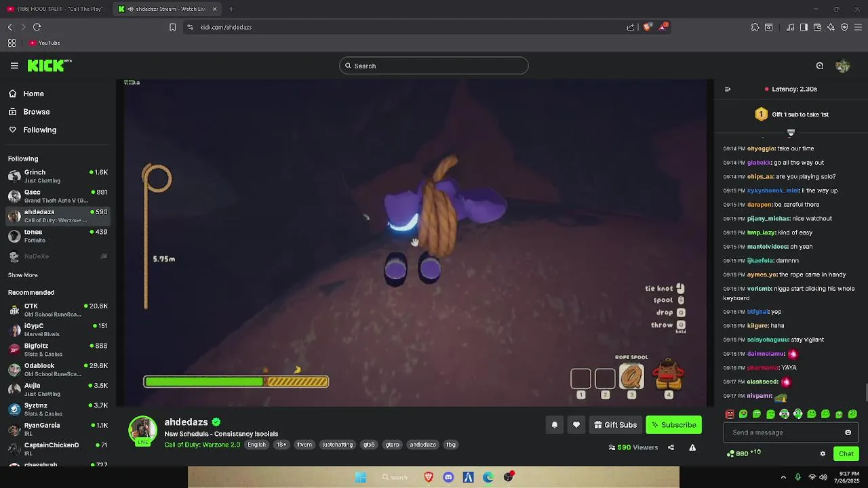The image size is (868, 488).
Task: Open the emoji picker in message box
Action: click(x=848, y=432)
